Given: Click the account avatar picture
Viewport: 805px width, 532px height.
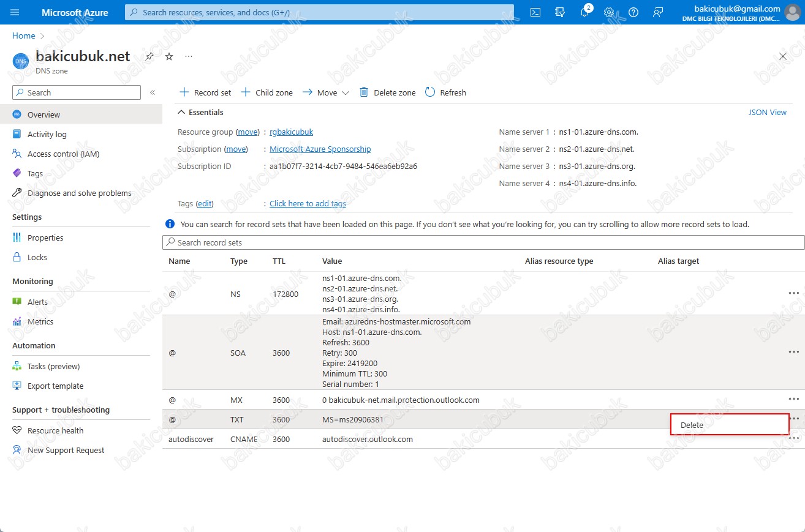Looking at the screenshot, I should tap(793, 12).
